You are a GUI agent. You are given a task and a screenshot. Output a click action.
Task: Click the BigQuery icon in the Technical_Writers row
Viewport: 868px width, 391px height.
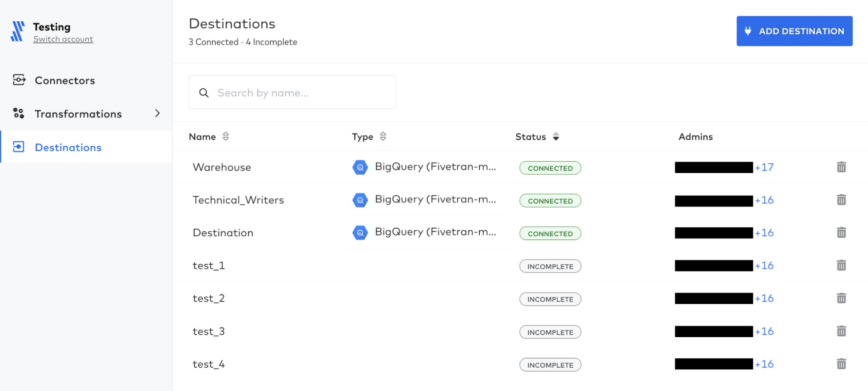[x=360, y=200]
